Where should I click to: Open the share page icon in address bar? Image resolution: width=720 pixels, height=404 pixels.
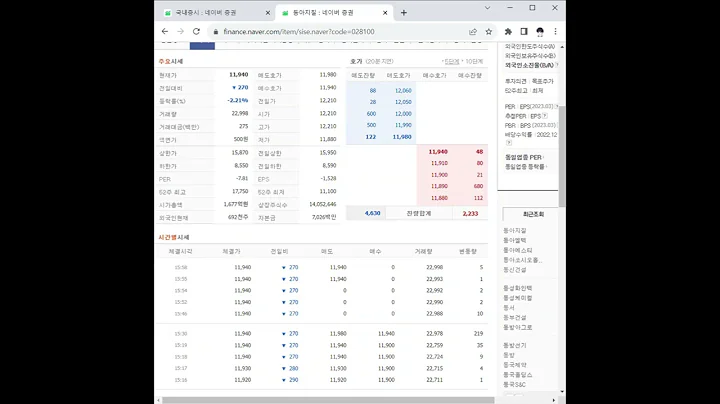point(473,32)
